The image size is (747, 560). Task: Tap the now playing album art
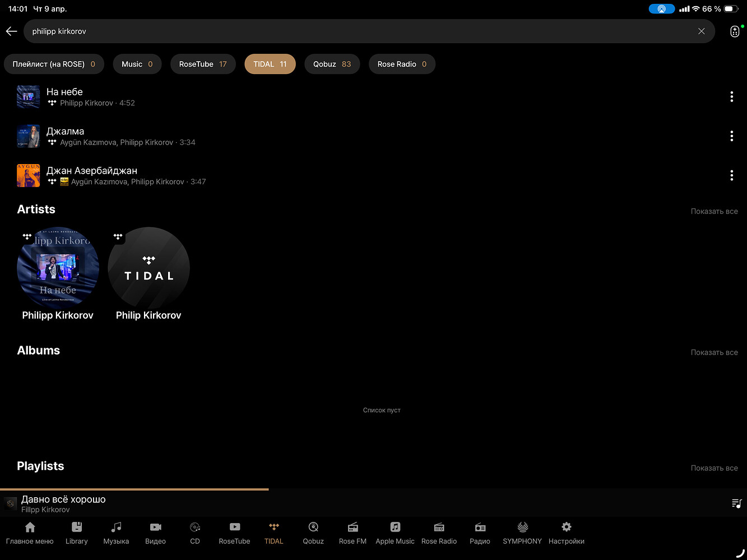(x=10, y=503)
